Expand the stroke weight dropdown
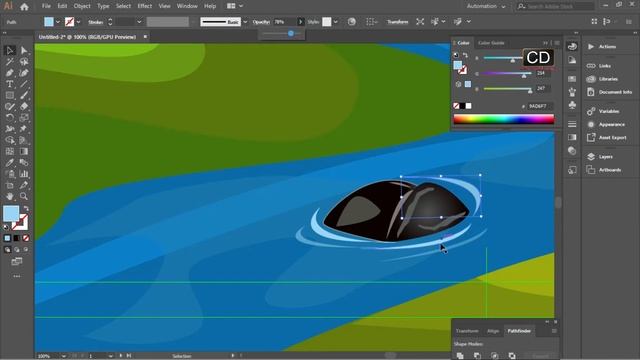The width and height of the screenshot is (640, 360). 139,22
